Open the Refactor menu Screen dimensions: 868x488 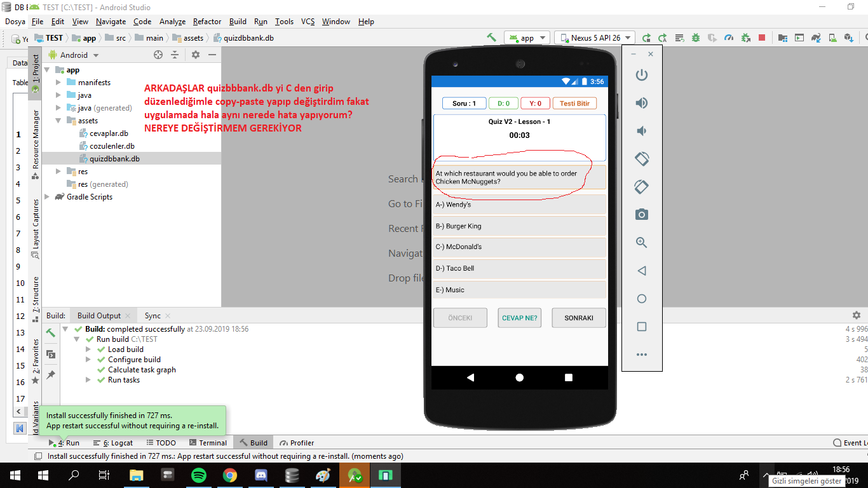click(207, 22)
